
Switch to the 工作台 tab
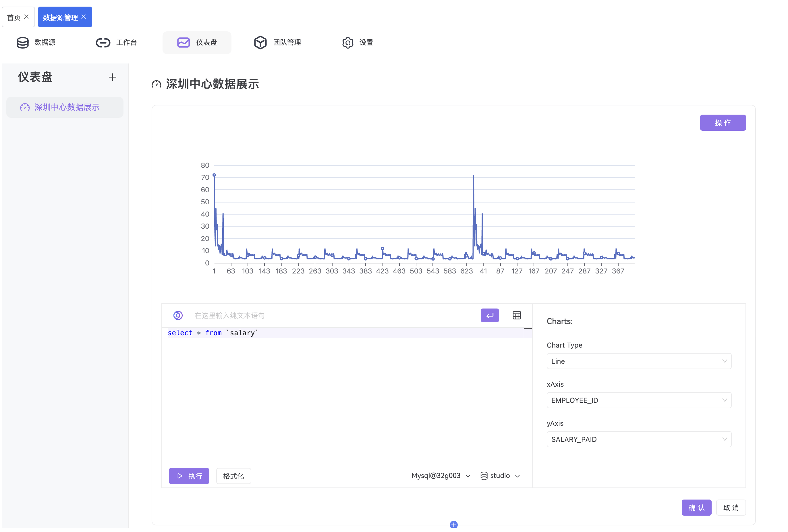click(116, 43)
